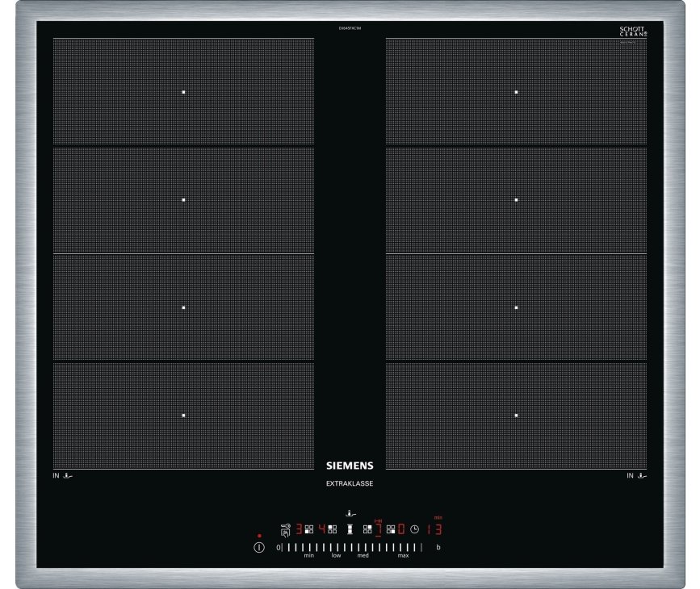This screenshot has width=700, height=589.
Task: Select the rear-left cooking zone icon
Action: (333, 529)
